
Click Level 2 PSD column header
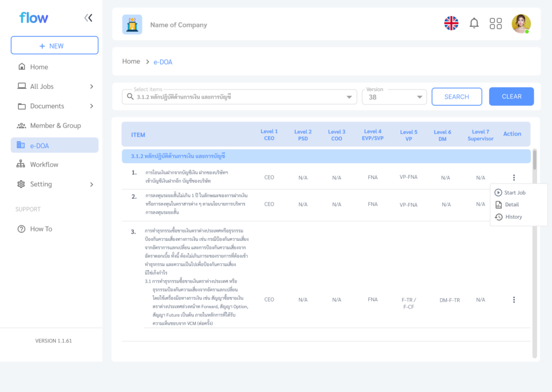click(303, 135)
